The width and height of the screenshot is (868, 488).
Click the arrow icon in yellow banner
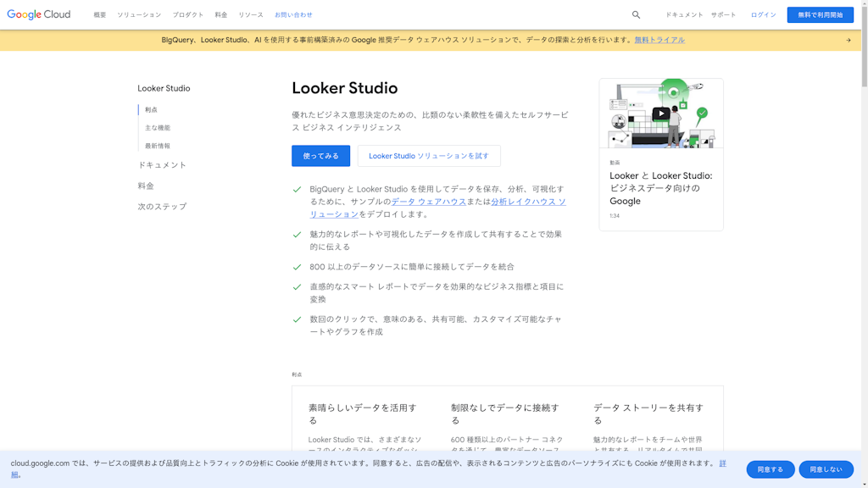(x=848, y=40)
